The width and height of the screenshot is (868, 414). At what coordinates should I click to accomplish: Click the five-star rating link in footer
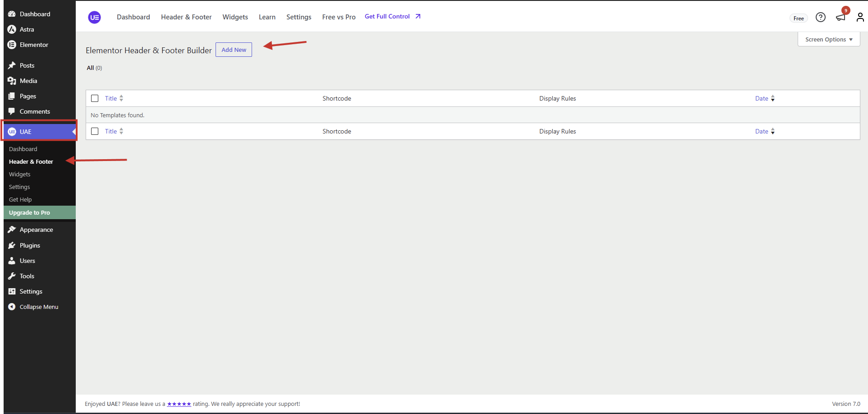coord(179,404)
